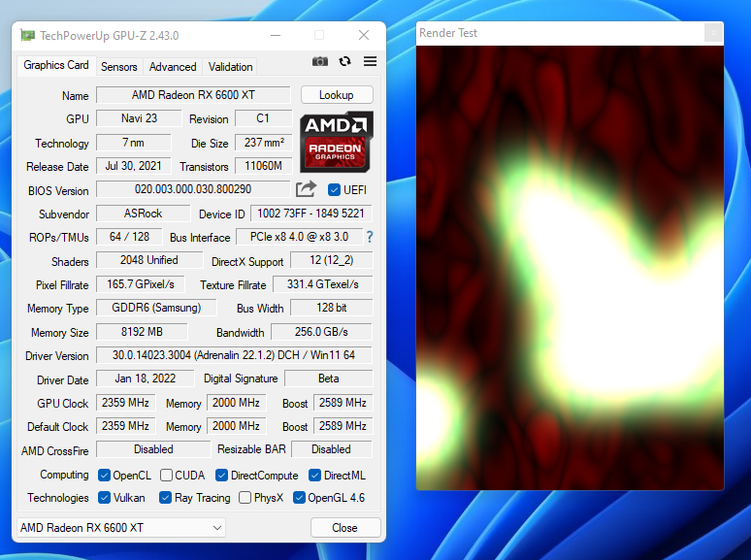
Task: Click the Device ID value field
Action: point(310,214)
